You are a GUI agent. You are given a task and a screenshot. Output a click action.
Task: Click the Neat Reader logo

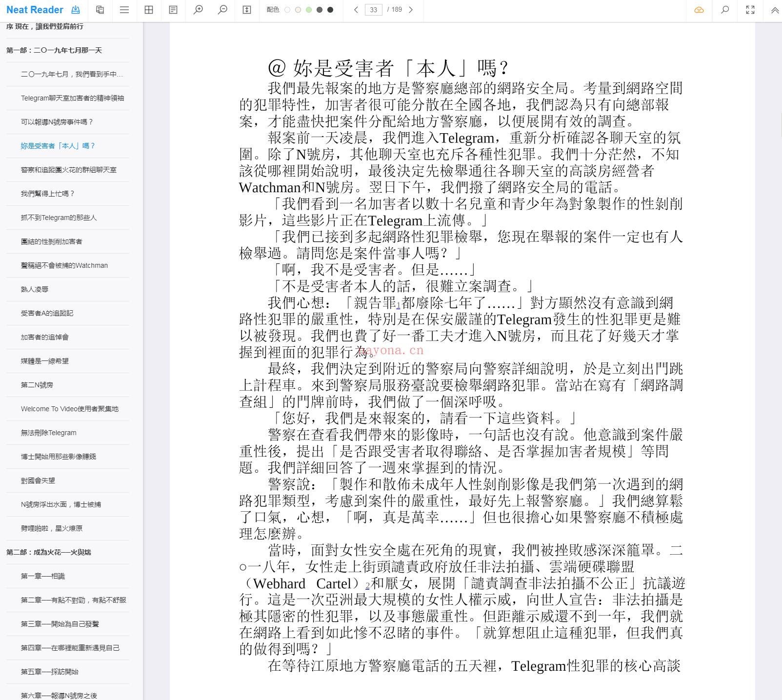coord(35,10)
